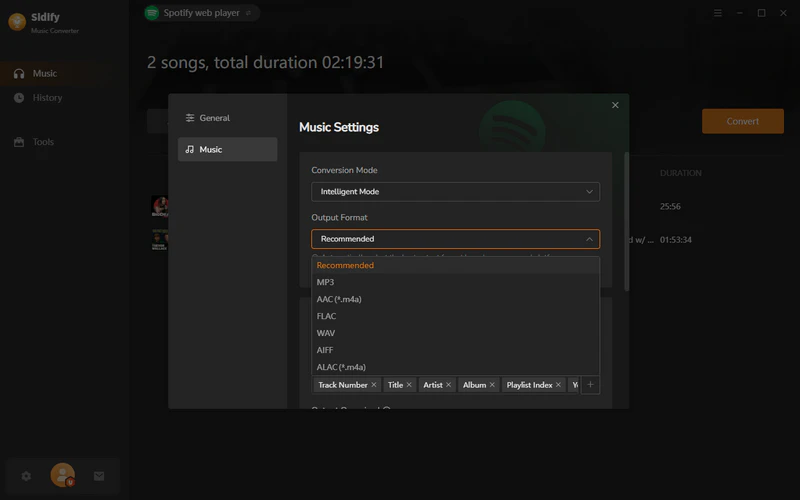Click the first song's album thumbnail

tap(160, 206)
